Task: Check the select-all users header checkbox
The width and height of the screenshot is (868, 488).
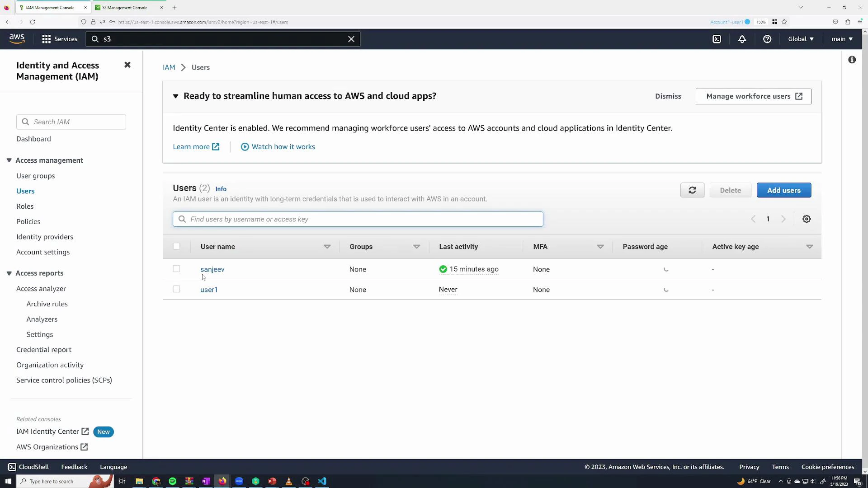Action: coord(177,246)
